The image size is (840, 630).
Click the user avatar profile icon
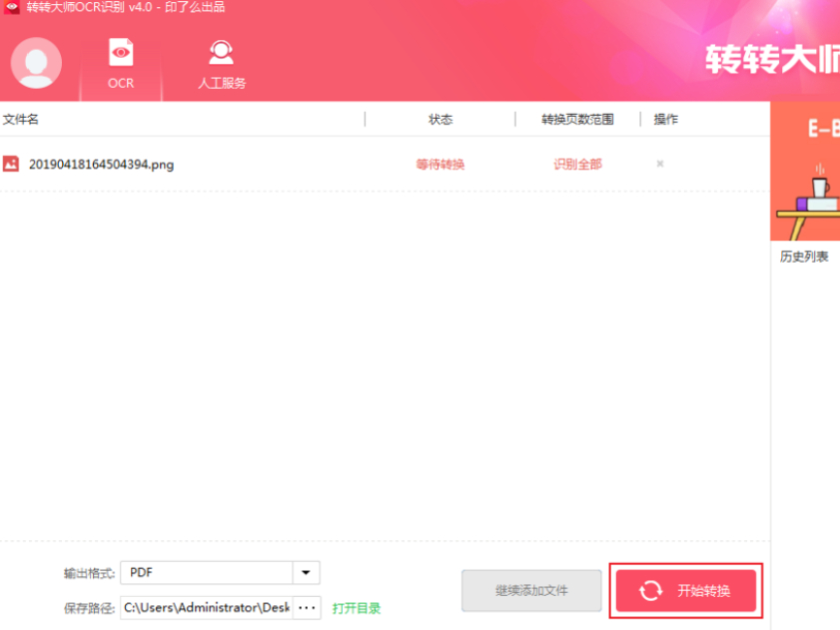(x=36, y=63)
